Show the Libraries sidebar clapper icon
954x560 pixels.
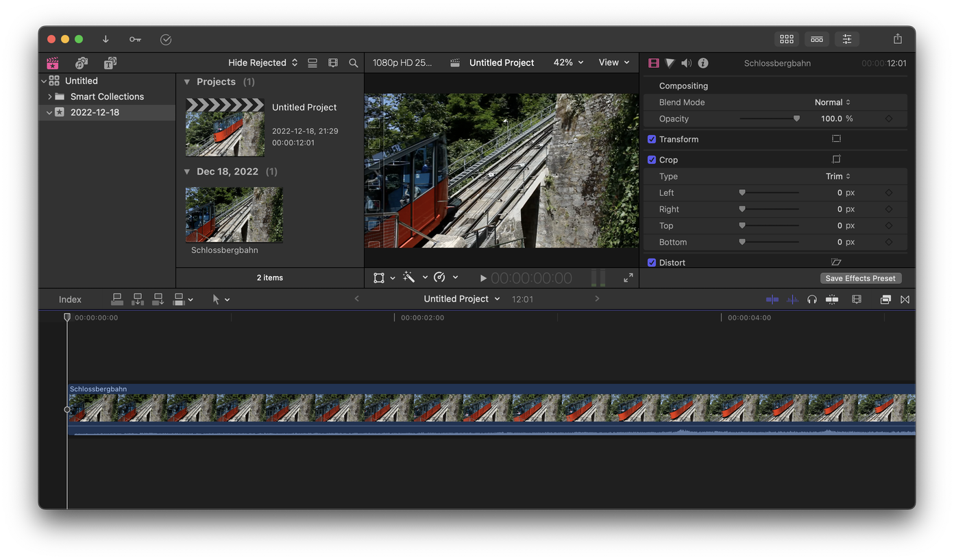(53, 63)
